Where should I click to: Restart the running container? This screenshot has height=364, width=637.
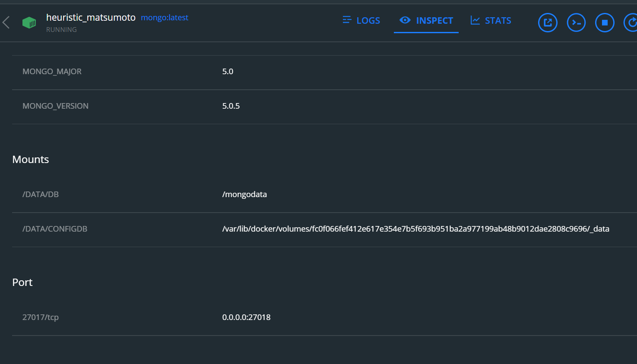pos(632,22)
